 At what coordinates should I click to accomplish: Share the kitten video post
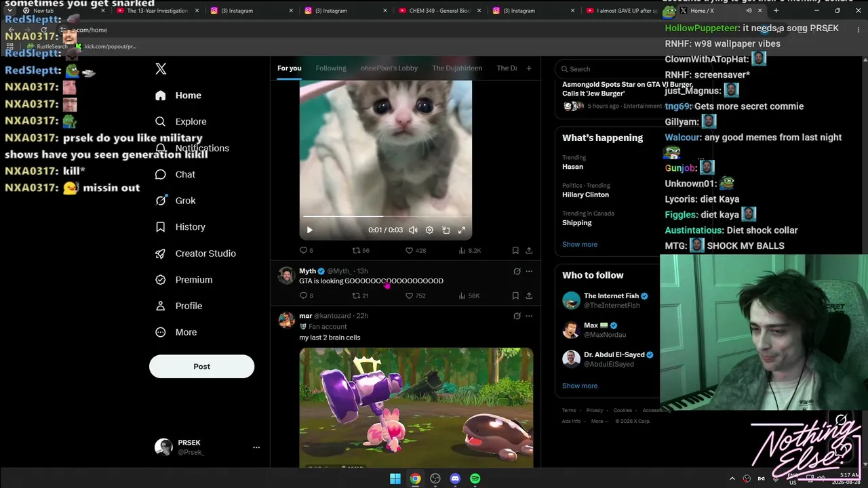[529, 250]
